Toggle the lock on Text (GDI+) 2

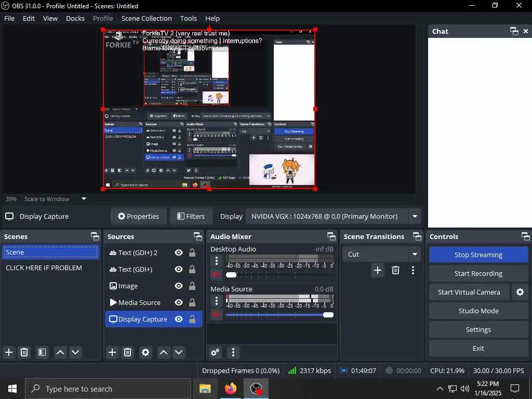pyautogui.click(x=192, y=253)
